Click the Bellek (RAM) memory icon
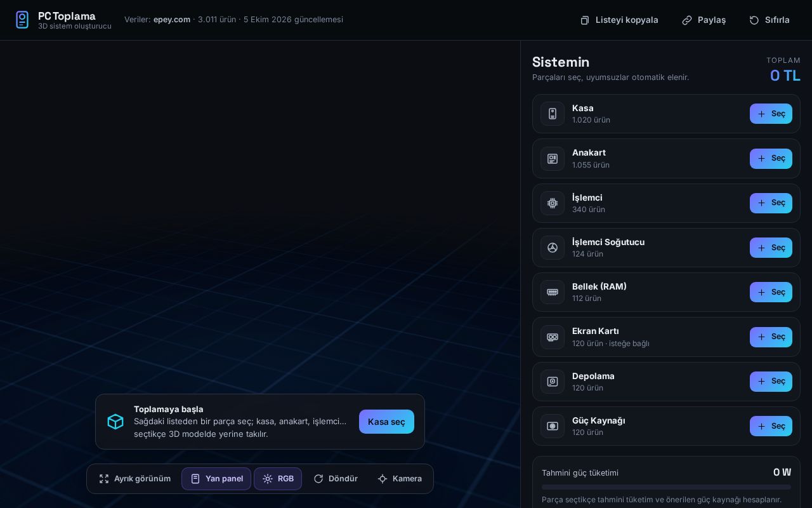812x508 pixels. click(553, 292)
